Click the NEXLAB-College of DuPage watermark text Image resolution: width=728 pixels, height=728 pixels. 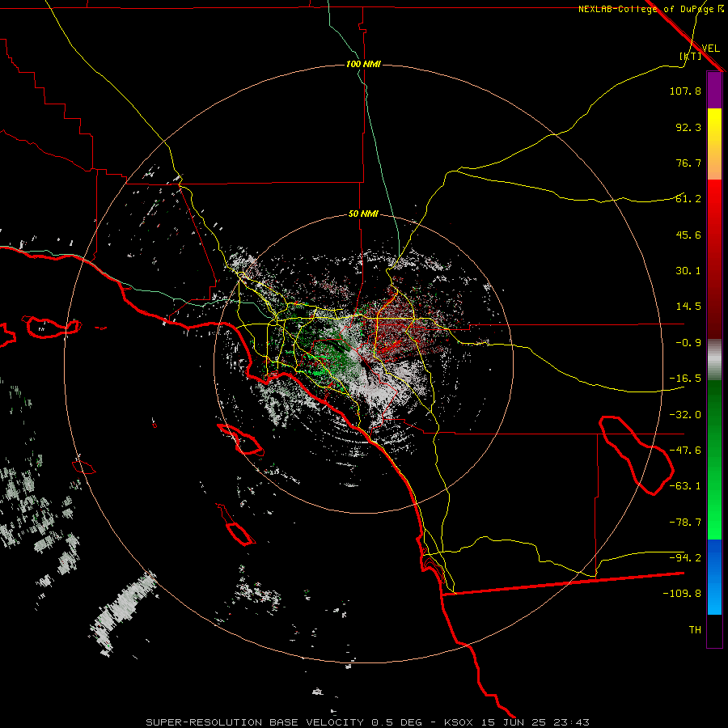(x=650, y=9)
